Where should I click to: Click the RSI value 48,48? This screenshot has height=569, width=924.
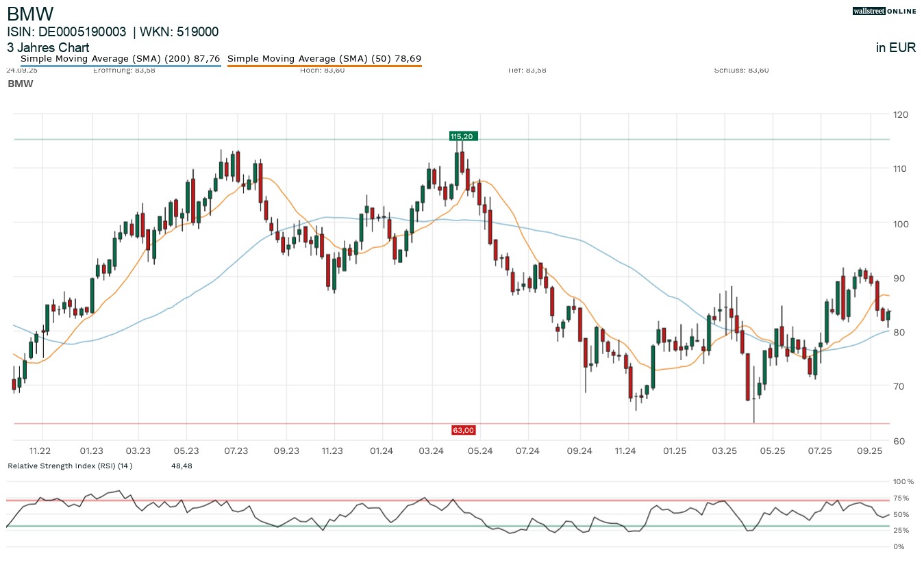click(182, 466)
